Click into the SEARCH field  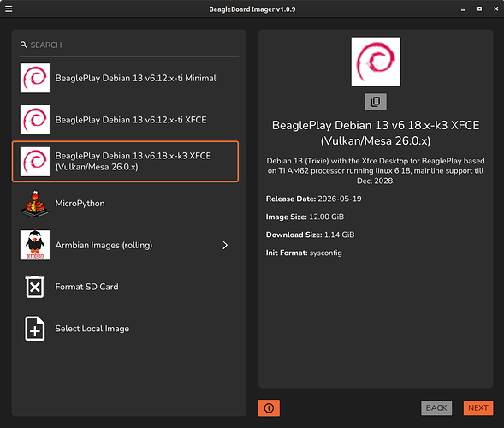129,45
